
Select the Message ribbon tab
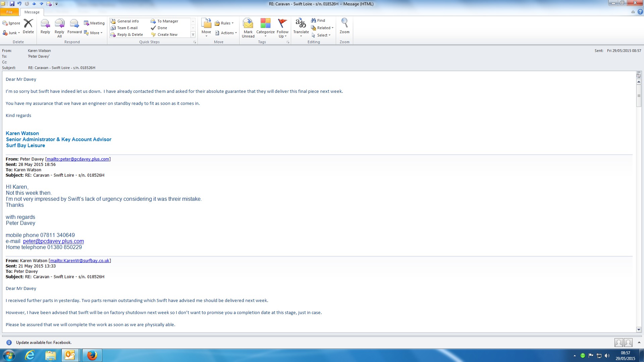32,12
